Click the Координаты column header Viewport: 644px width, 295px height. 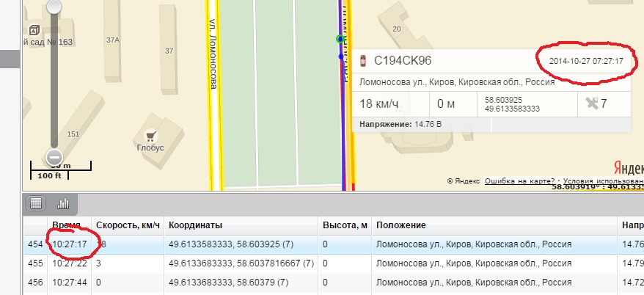coord(195,225)
